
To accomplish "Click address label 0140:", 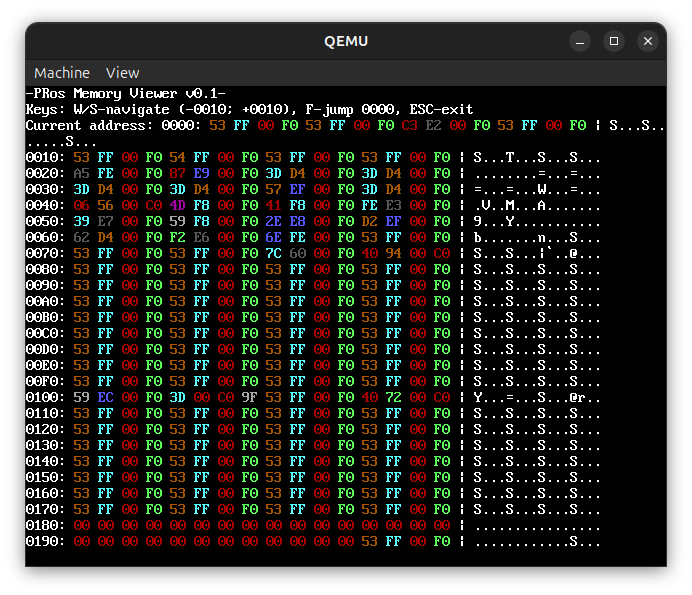I will pos(45,461).
